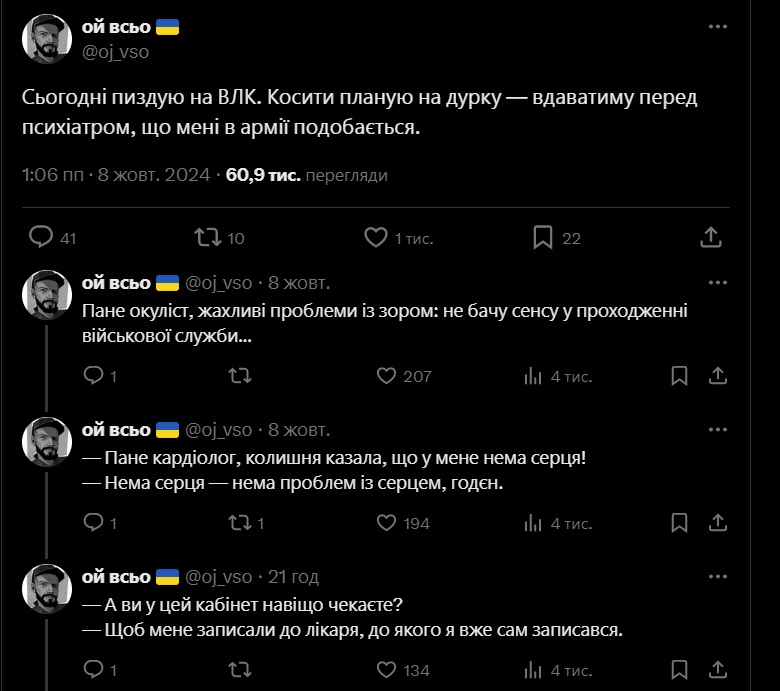Reply to the кабінет reply

coord(93,670)
